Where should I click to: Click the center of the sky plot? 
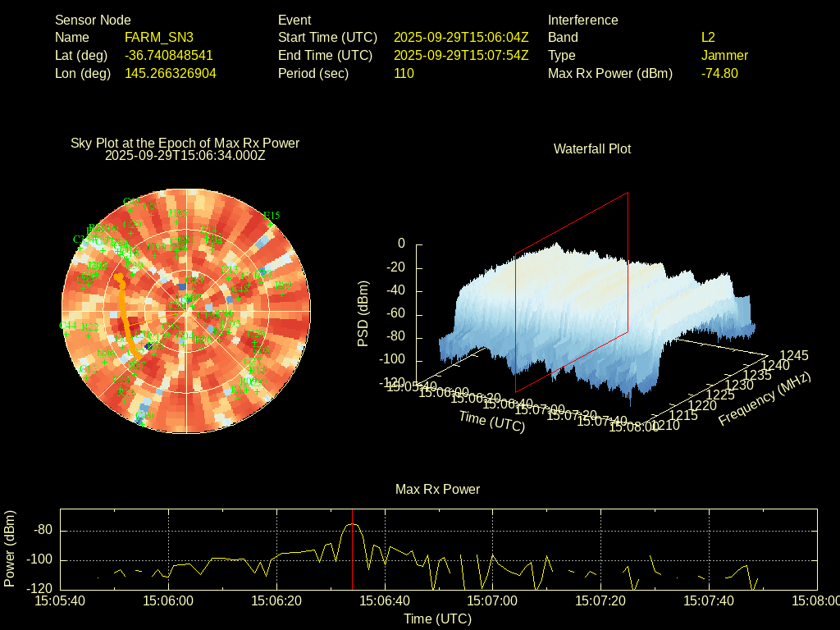[187, 312]
